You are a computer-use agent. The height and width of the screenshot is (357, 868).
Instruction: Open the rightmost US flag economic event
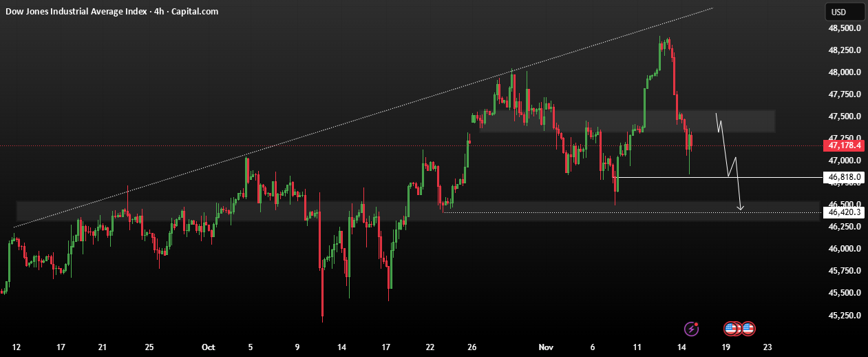[748, 329]
